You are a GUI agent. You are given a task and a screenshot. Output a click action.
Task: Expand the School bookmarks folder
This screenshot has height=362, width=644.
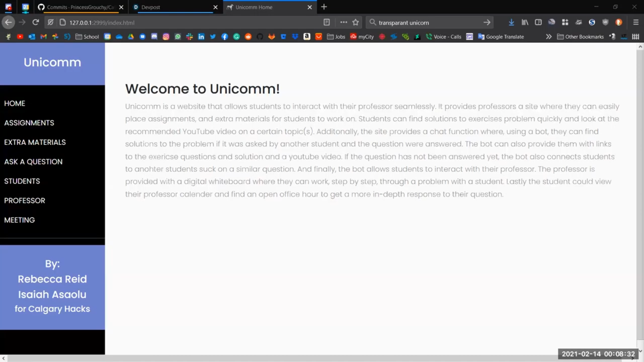[x=87, y=37]
